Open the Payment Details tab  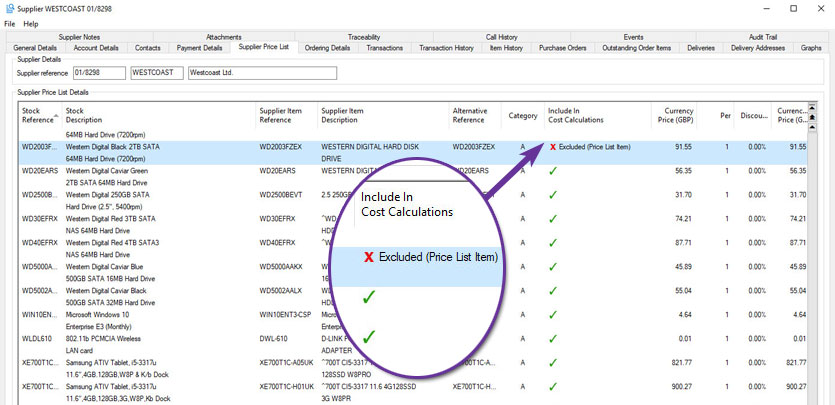(x=200, y=48)
